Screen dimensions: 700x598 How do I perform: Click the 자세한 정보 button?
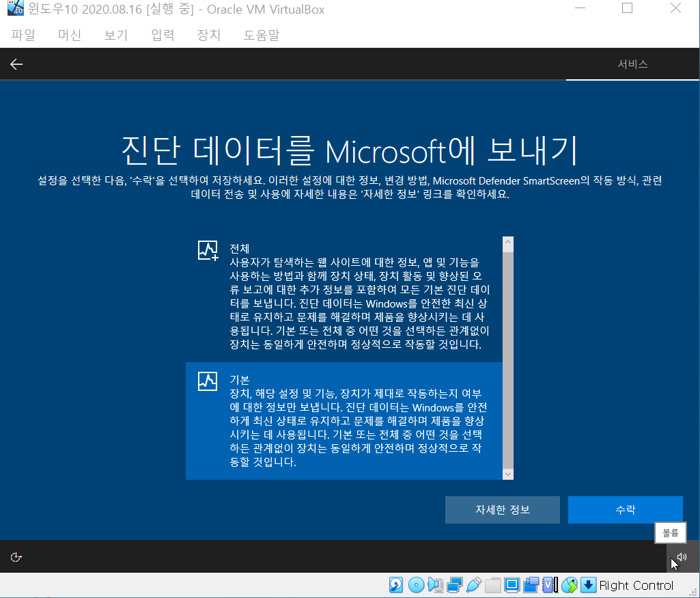[502, 510]
